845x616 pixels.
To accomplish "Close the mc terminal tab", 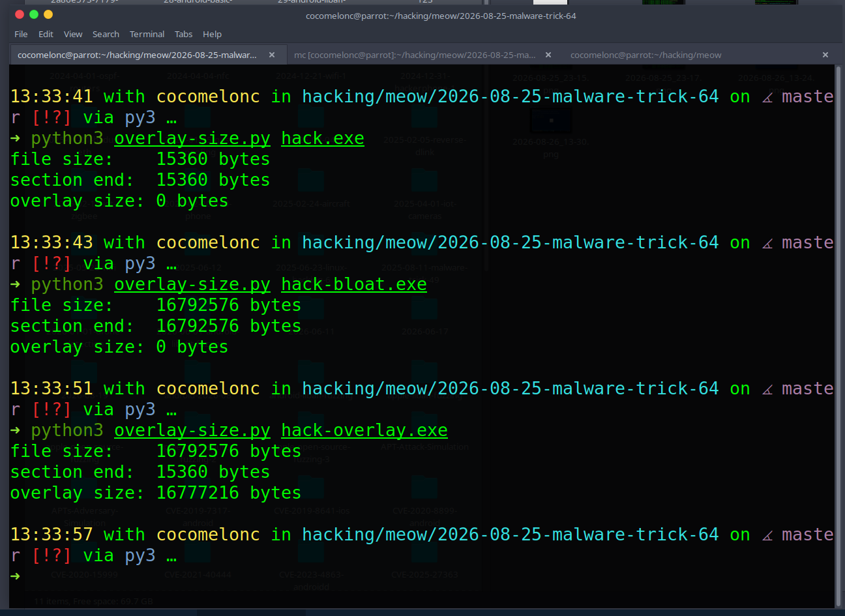I will [x=548, y=55].
